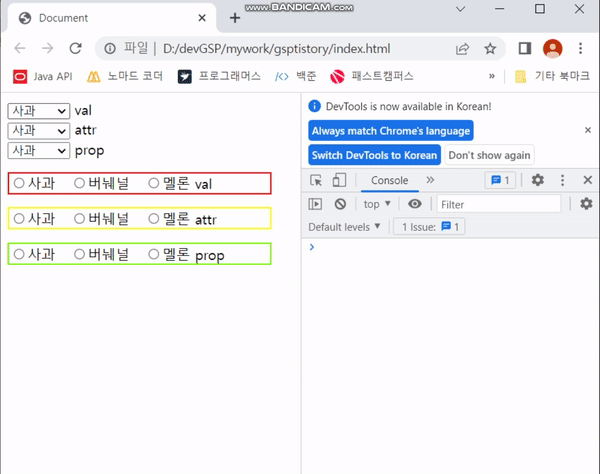This screenshot has width=600, height=474.
Task: Open the 노마드 코더 bookmark
Action: [x=125, y=77]
